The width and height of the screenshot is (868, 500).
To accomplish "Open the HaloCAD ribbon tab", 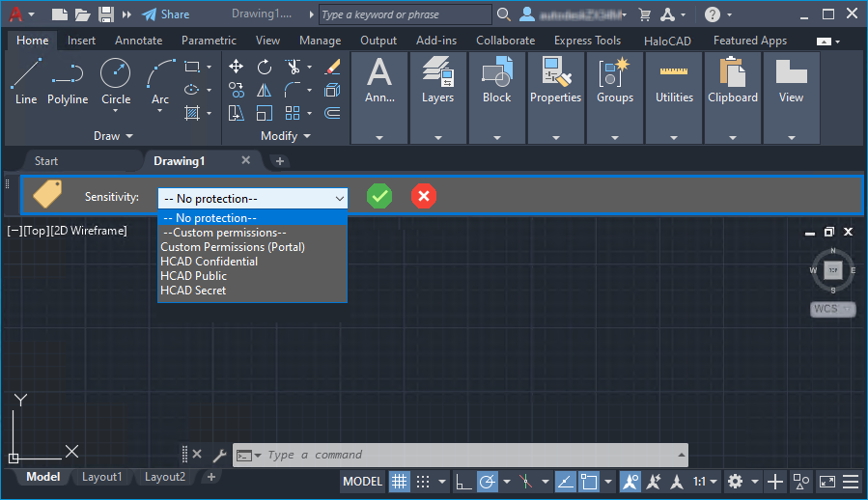I will tap(667, 41).
